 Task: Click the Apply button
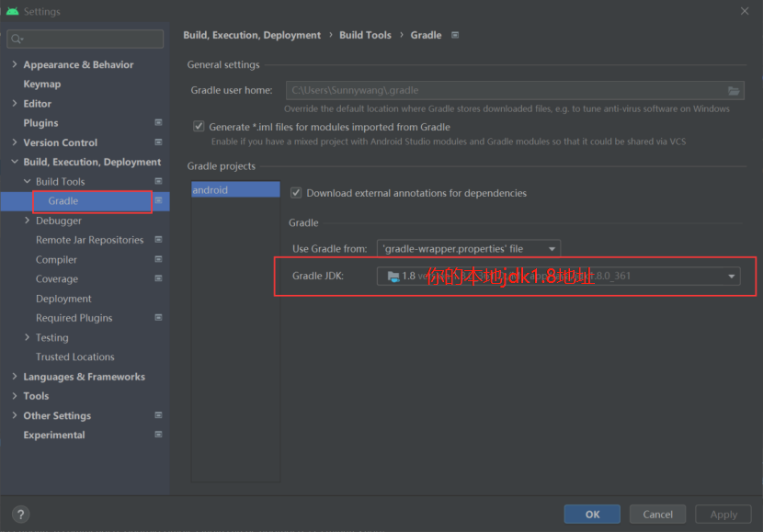(723, 514)
